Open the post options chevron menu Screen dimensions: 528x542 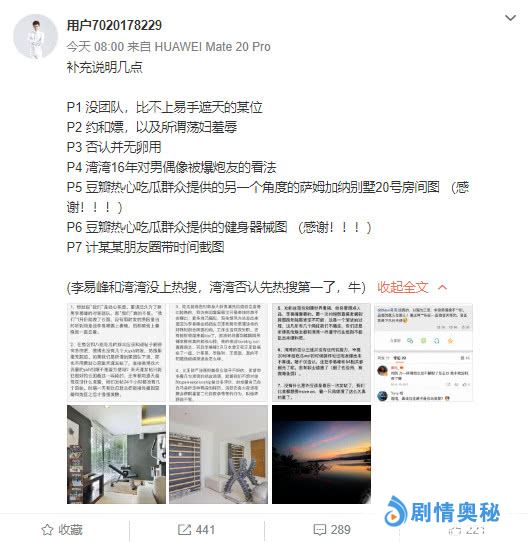[x=510, y=18]
